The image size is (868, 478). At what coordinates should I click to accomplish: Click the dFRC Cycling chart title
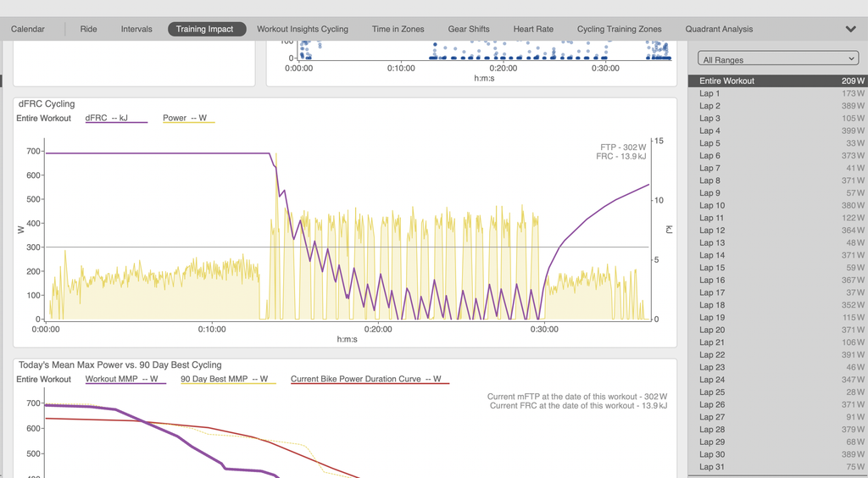47,104
